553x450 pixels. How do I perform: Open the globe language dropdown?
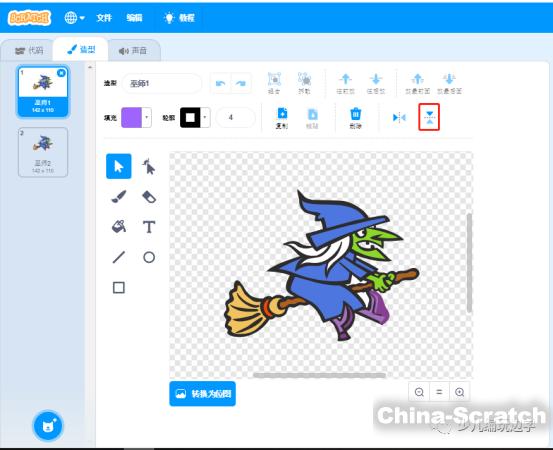[74, 17]
